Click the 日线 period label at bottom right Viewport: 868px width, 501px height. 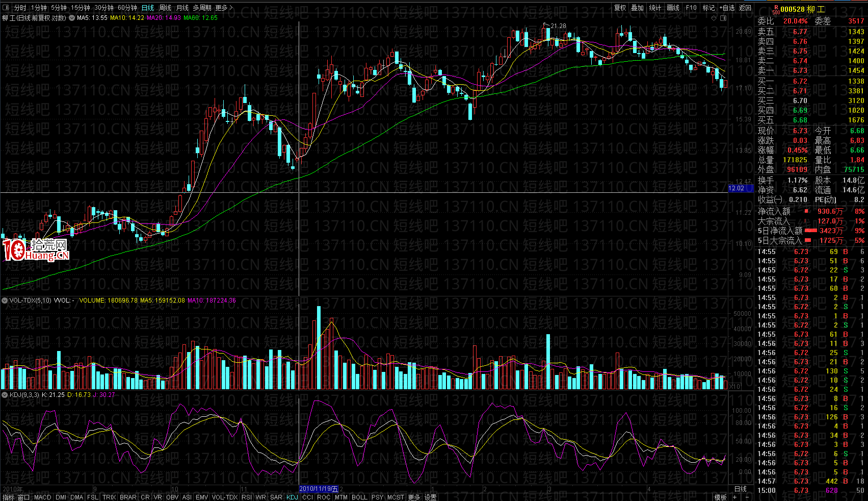pyautogui.click(x=741, y=489)
